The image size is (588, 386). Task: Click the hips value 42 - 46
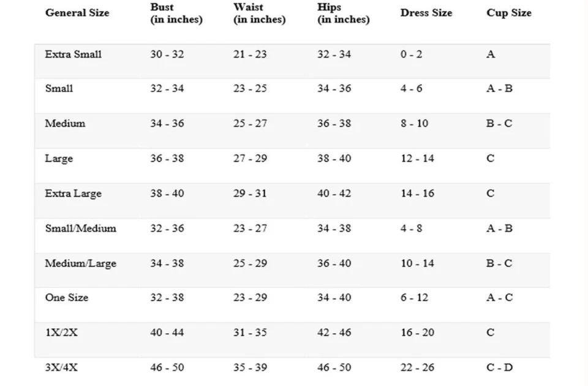(334, 333)
